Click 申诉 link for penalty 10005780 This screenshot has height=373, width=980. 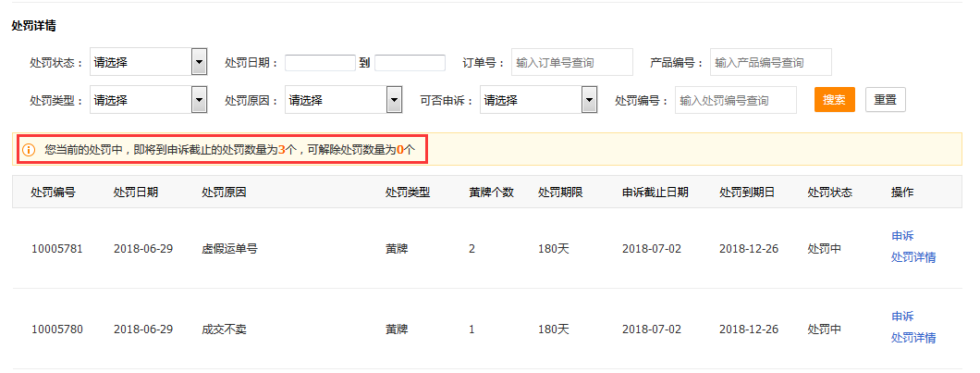point(902,316)
